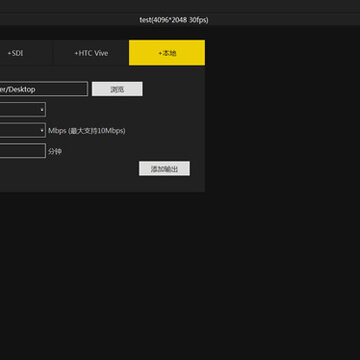Focus the save path field ending in /Desktop
This screenshot has width=360, height=360.
[x=44, y=89]
